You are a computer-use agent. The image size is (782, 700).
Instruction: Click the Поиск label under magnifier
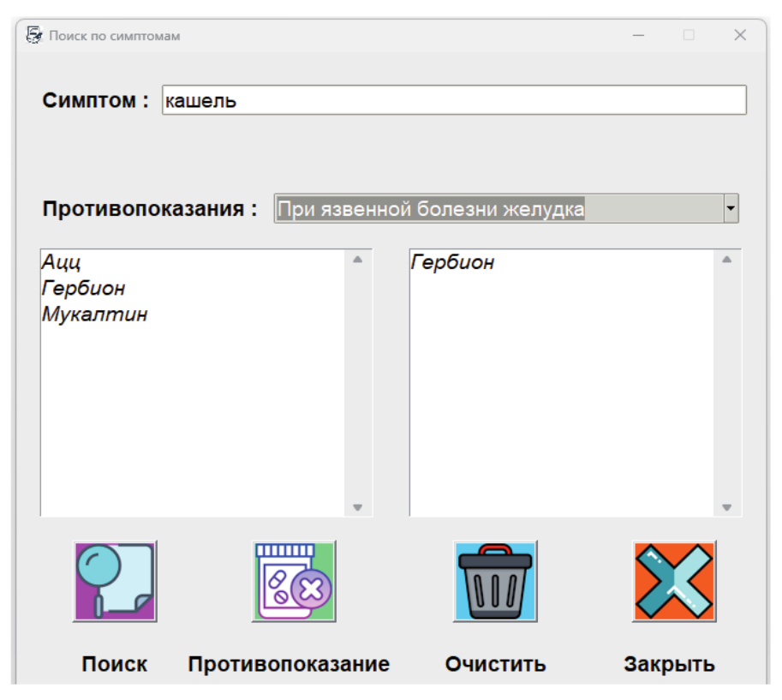(x=115, y=664)
